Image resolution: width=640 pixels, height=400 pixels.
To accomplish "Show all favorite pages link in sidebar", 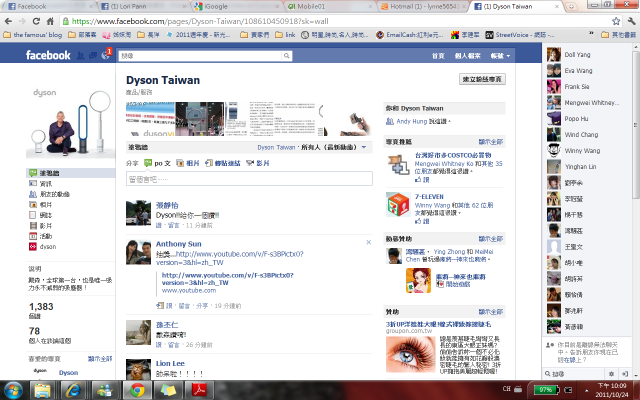I will pyautogui.click(x=100, y=359).
